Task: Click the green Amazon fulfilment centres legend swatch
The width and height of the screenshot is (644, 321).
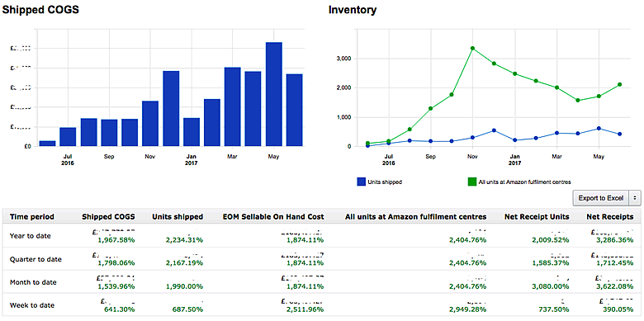Action: coord(472,182)
